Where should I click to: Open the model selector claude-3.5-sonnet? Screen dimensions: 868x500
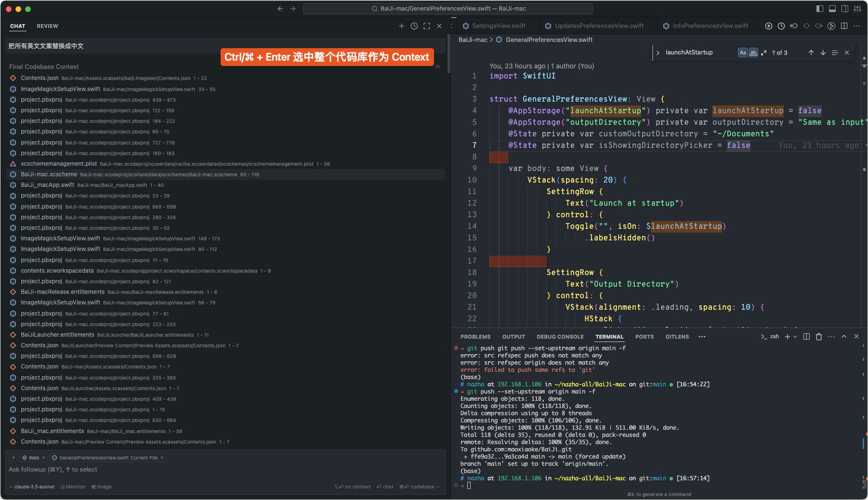[32, 487]
